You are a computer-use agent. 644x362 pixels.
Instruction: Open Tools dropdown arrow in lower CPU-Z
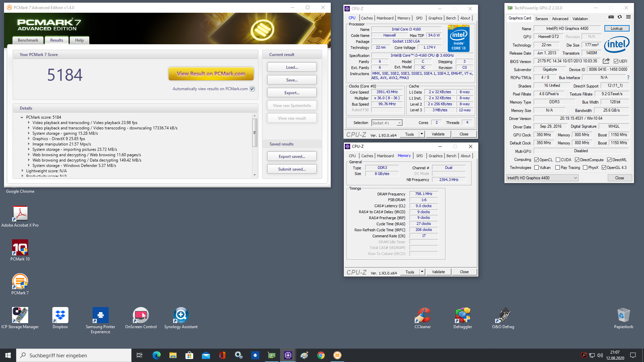pos(422,272)
